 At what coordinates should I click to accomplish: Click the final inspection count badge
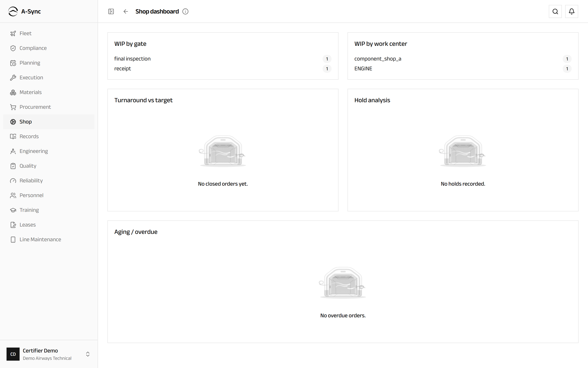tap(327, 59)
